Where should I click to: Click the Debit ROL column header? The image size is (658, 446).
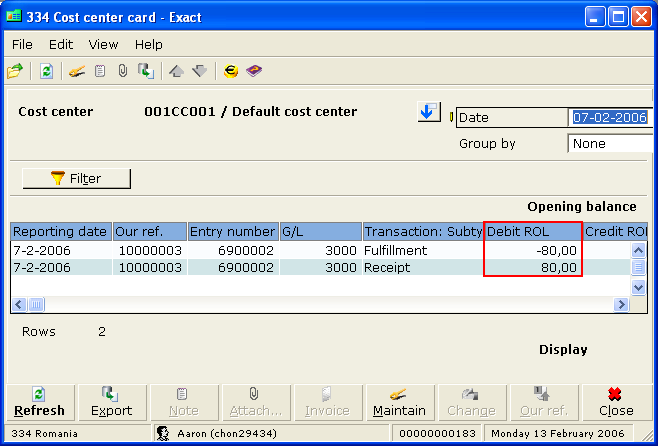coord(532,232)
